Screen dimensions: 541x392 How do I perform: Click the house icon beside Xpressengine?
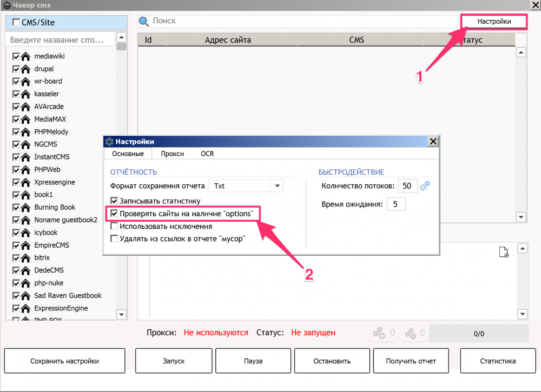[x=25, y=182]
